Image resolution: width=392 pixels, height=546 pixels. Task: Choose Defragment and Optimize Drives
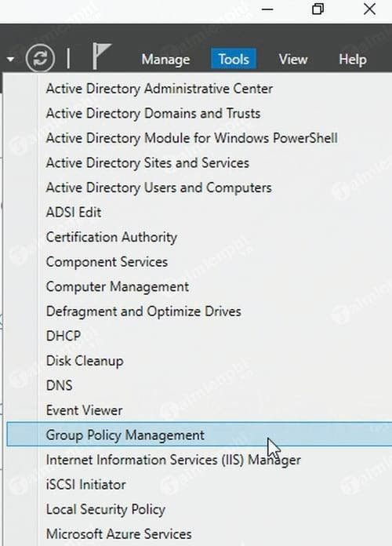pyautogui.click(x=143, y=311)
